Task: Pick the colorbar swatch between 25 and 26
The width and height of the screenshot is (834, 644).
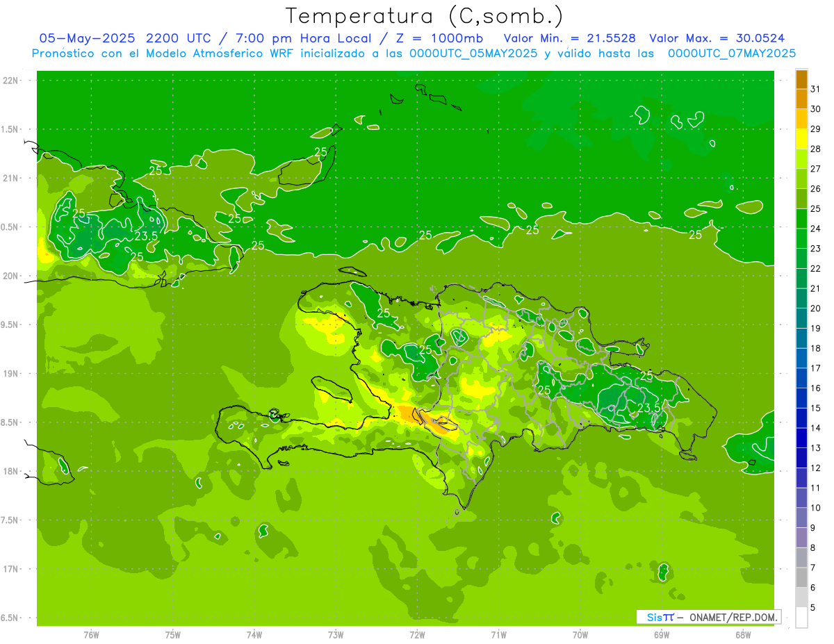Action: click(801, 199)
